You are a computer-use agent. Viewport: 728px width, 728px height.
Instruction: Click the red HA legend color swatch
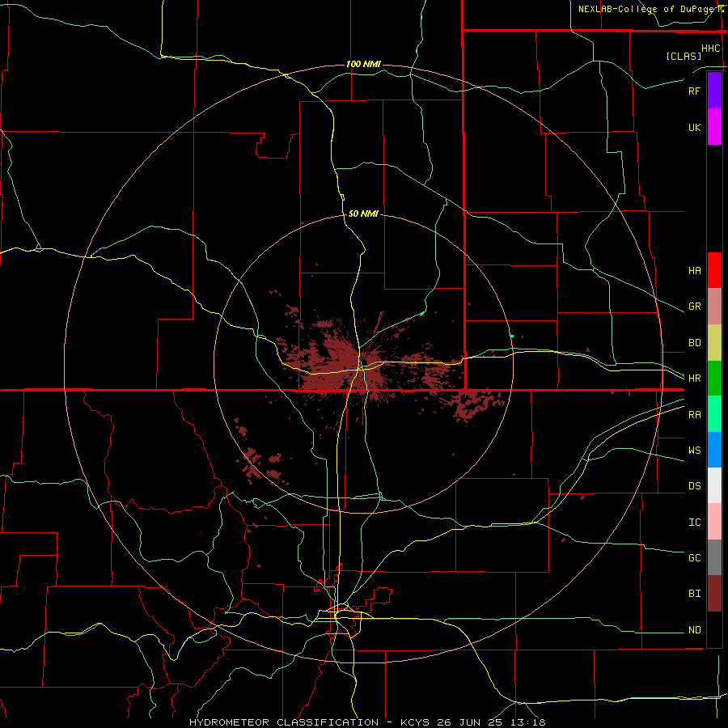tap(714, 270)
